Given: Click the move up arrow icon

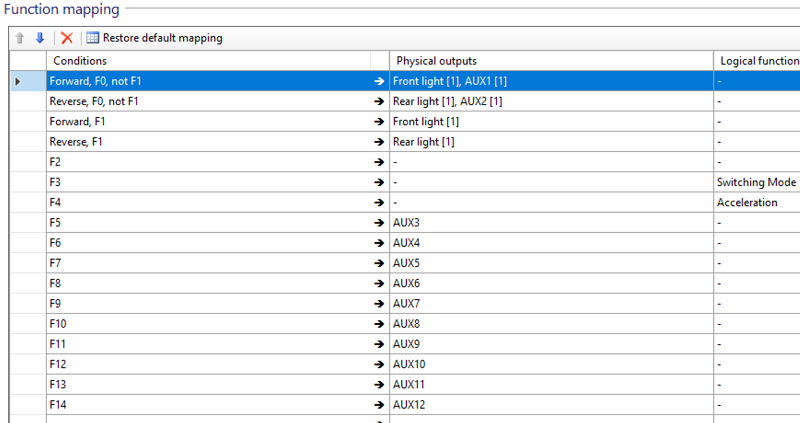Looking at the screenshot, I should (19, 38).
